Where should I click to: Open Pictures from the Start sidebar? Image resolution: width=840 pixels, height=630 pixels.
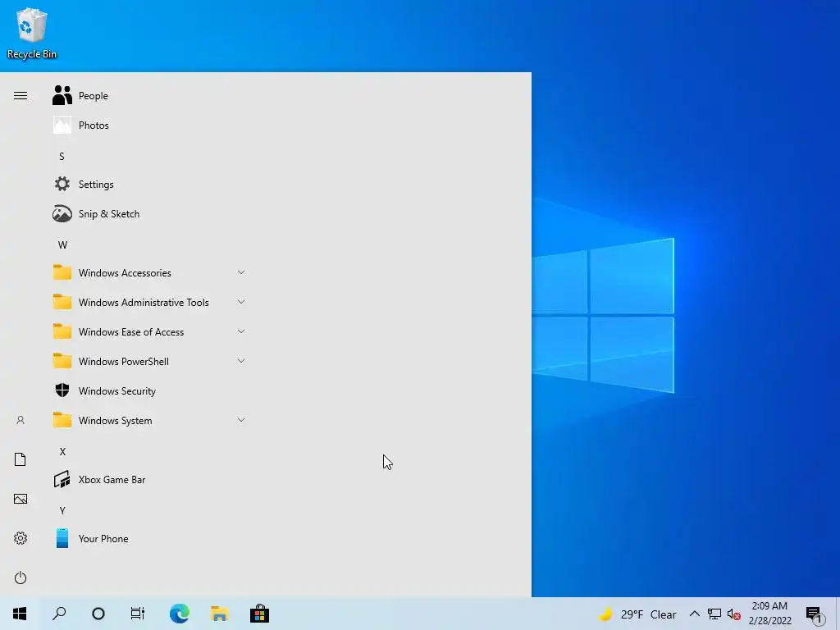point(21,499)
